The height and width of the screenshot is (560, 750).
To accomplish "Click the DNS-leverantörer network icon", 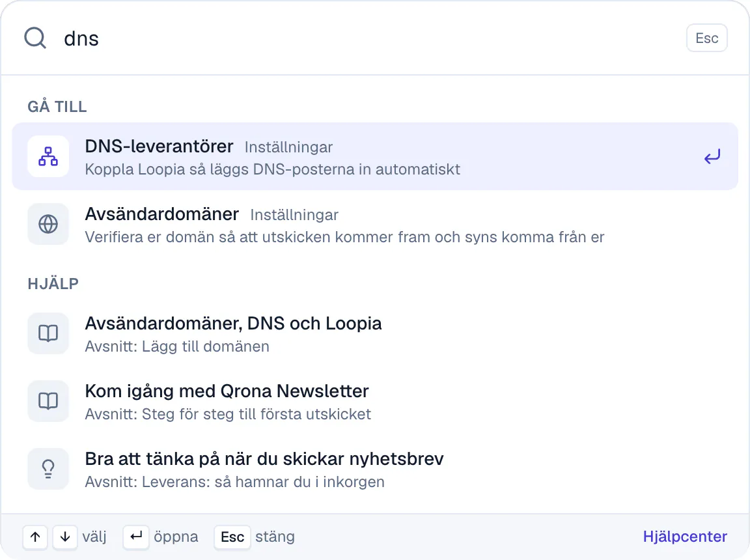I will tap(48, 156).
